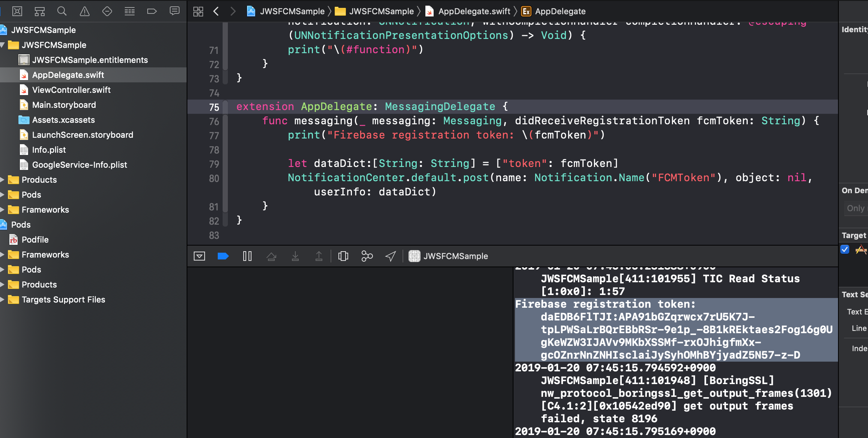
Task: Expand the Products folder under JWSFCMSample
Action: point(3,180)
